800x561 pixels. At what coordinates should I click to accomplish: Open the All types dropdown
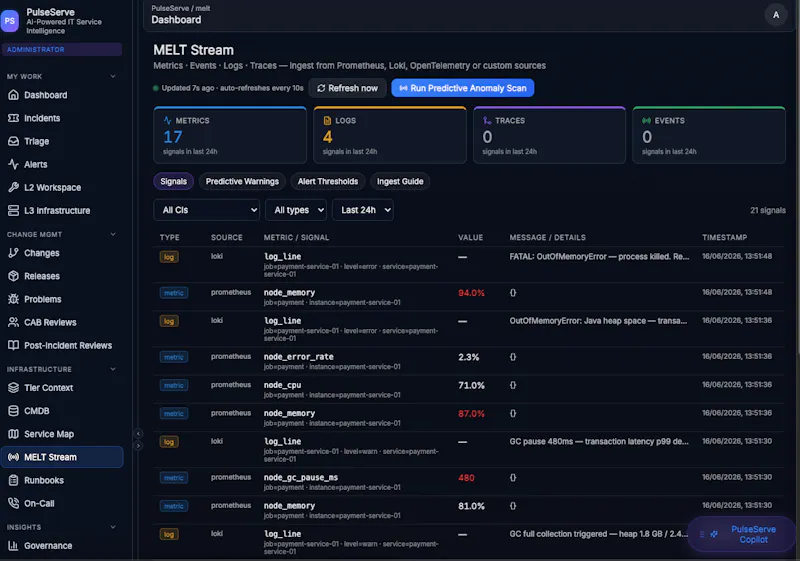click(296, 210)
